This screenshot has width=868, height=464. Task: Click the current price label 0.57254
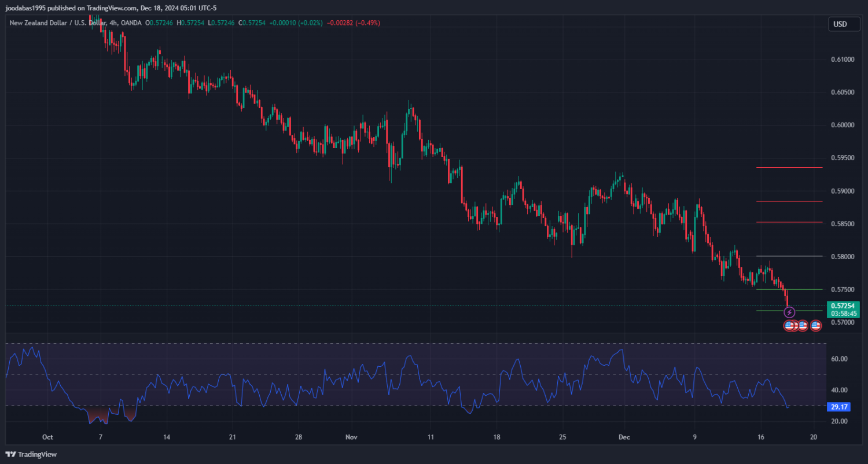843,305
